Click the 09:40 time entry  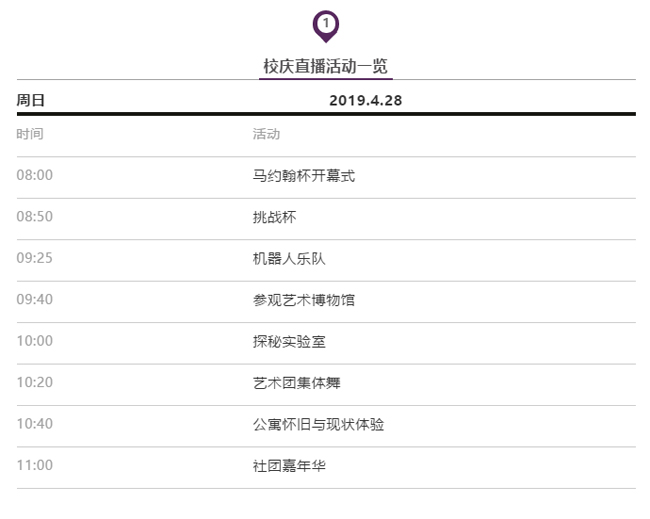pos(35,300)
